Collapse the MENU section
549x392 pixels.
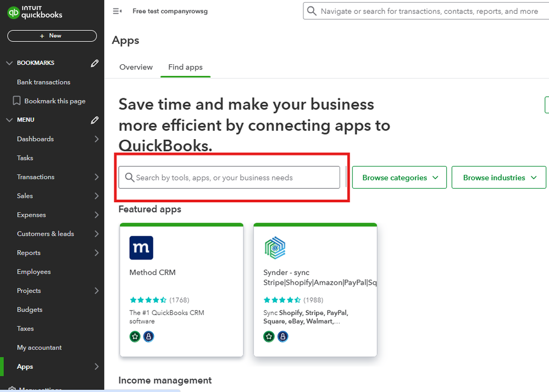pos(9,120)
